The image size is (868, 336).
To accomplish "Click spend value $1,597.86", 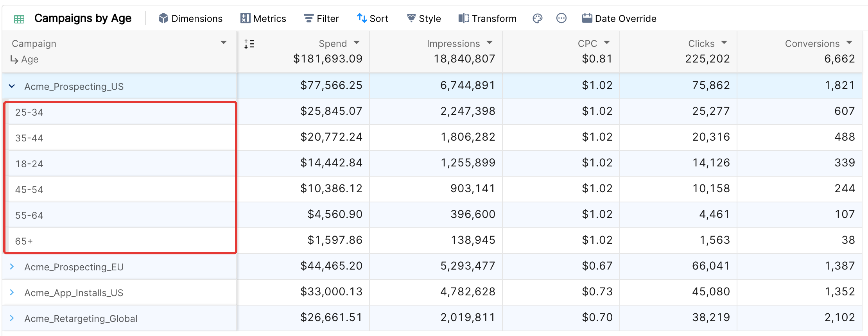I will click(x=335, y=240).
